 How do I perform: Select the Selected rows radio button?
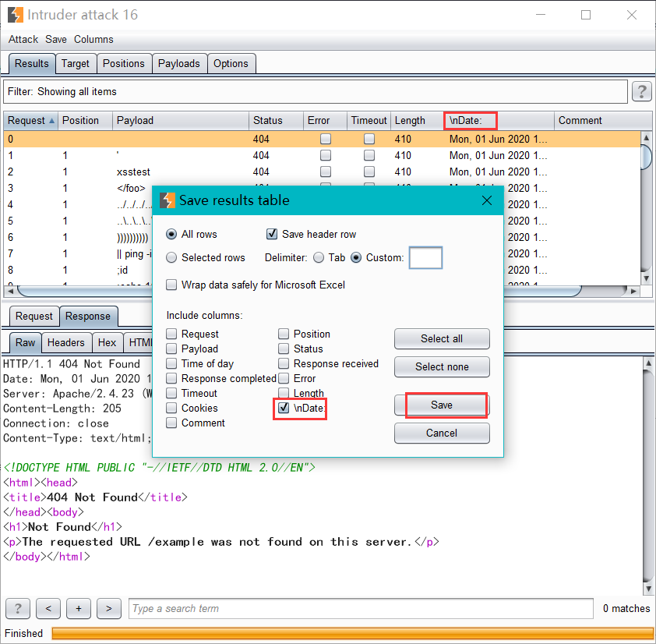tap(171, 257)
